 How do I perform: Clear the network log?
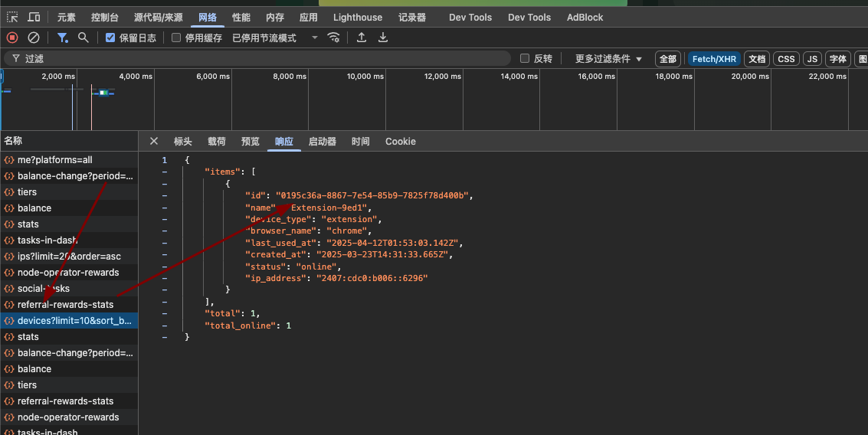(x=34, y=38)
